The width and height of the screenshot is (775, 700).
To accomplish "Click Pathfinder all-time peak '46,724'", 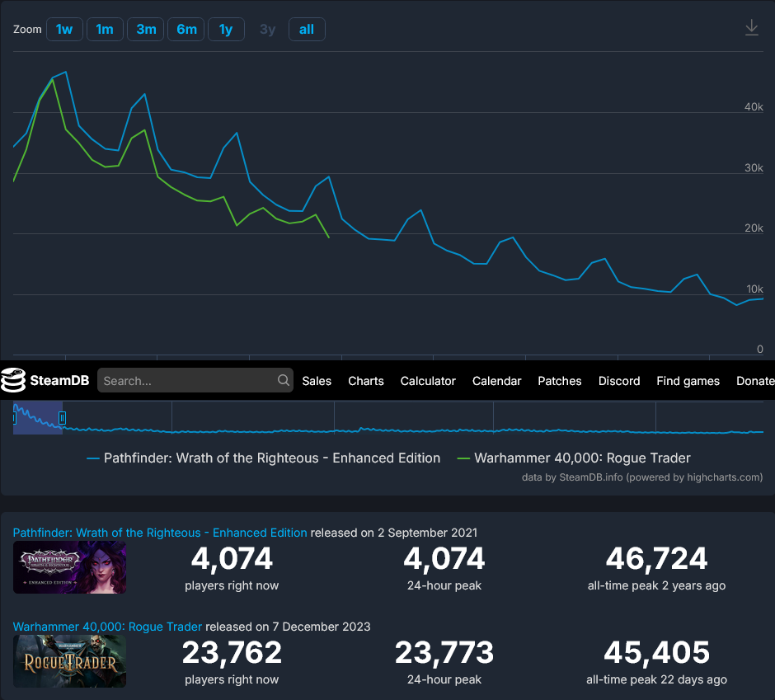I will coord(656,559).
